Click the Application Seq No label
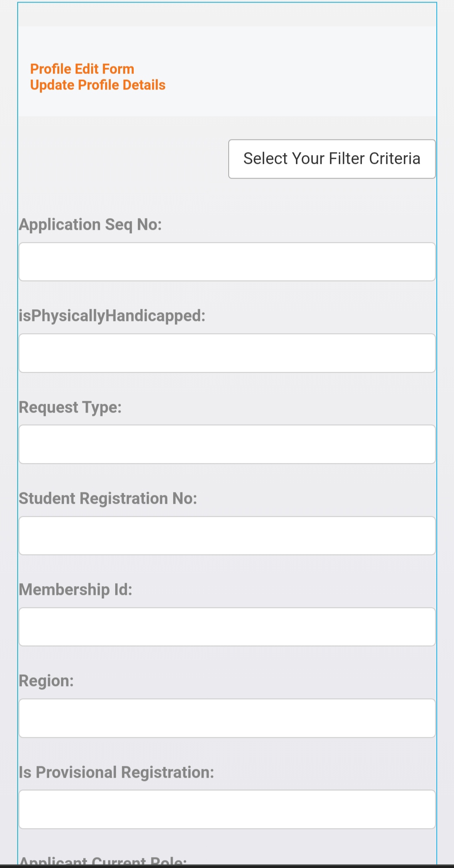Screen dimensions: 454x868 [x=90, y=224]
